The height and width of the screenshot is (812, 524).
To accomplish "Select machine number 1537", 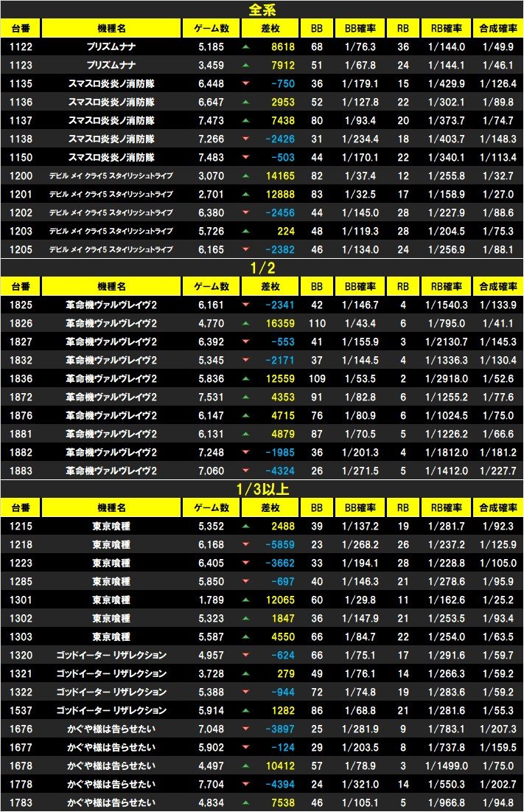I will (21, 710).
